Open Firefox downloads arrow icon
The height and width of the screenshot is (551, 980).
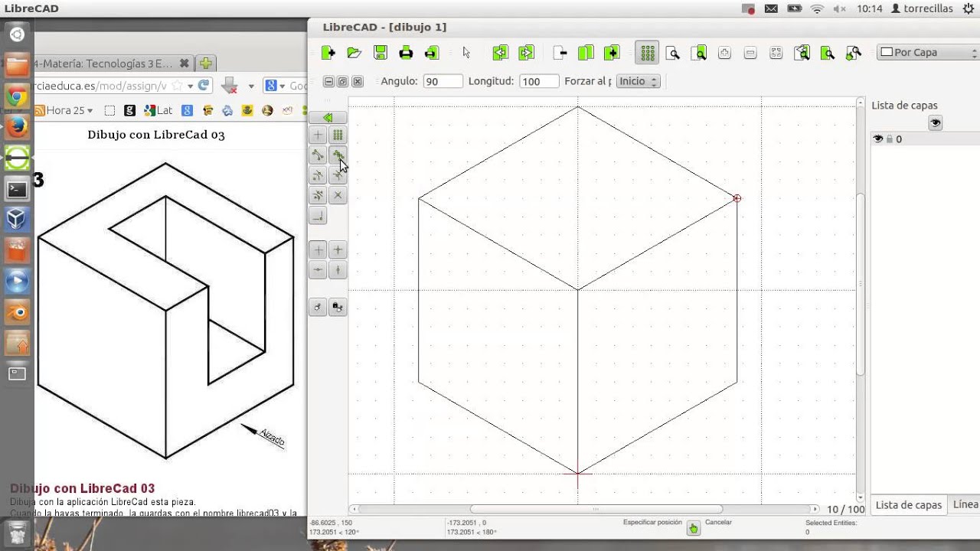(x=228, y=86)
